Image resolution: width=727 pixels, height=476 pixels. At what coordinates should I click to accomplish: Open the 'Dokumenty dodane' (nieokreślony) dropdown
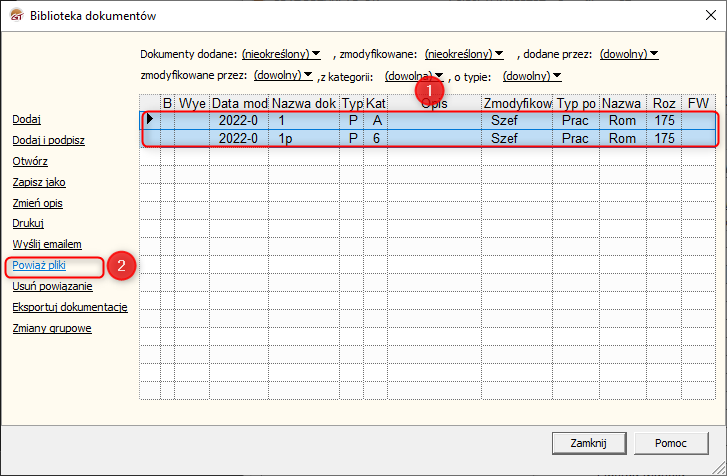point(281,54)
